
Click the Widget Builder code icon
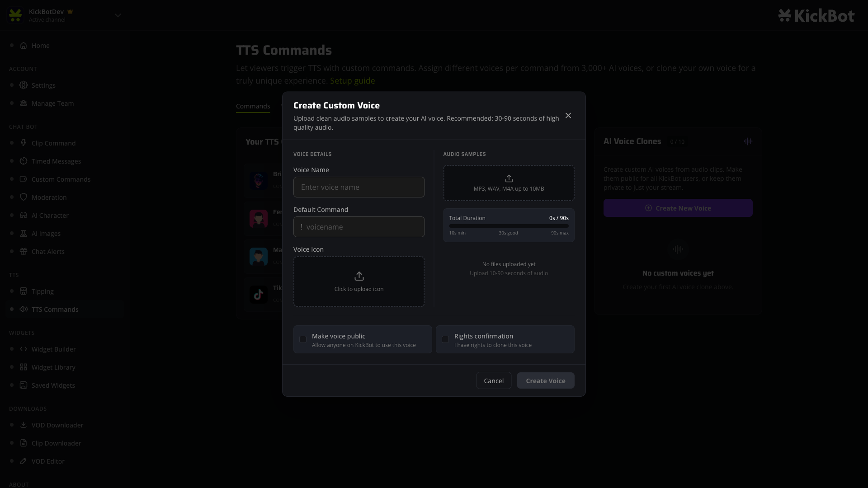click(24, 349)
